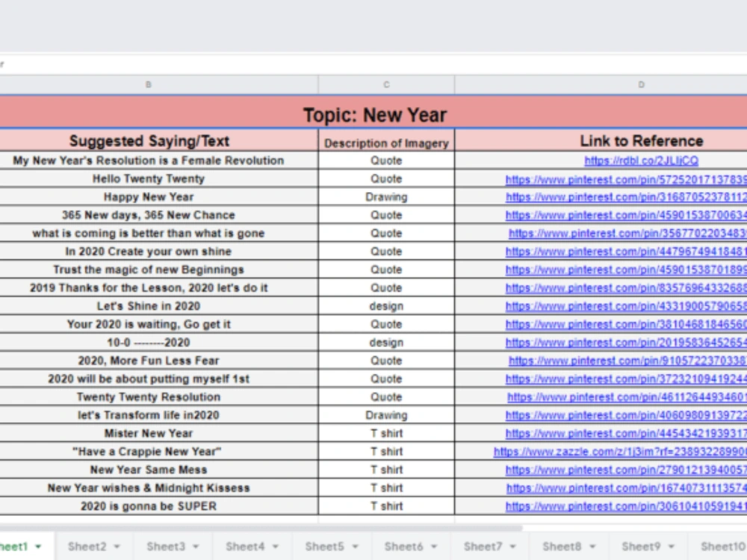Image resolution: width=747 pixels, height=560 pixels.
Task: Select cell 'Twenty Twenty Resolution'
Action: tap(158, 396)
